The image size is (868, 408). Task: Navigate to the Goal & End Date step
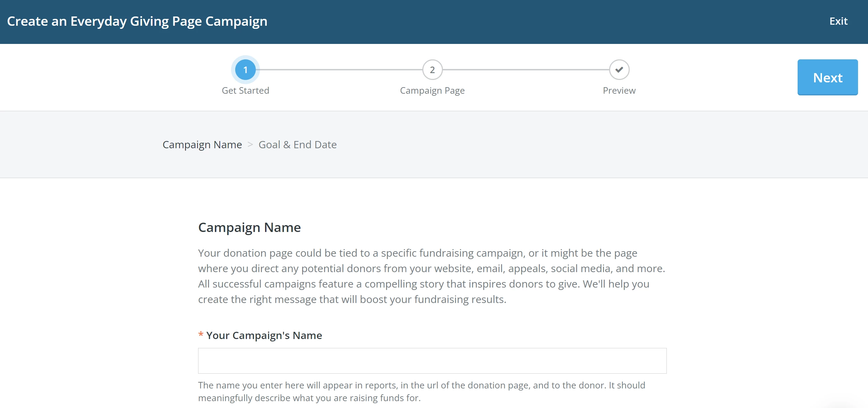click(297, 144)
